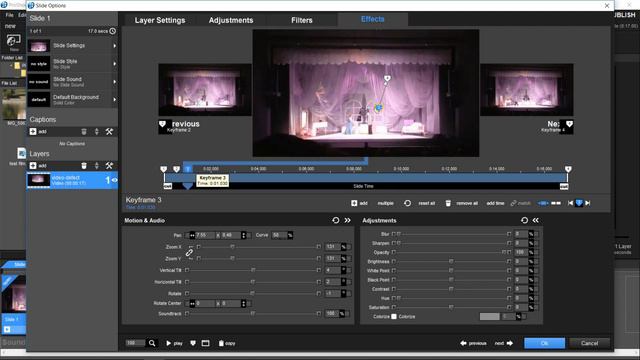Select Keyframe 3 marker on timeline
This screenshot has width=640, height=360.
point(188,169)
